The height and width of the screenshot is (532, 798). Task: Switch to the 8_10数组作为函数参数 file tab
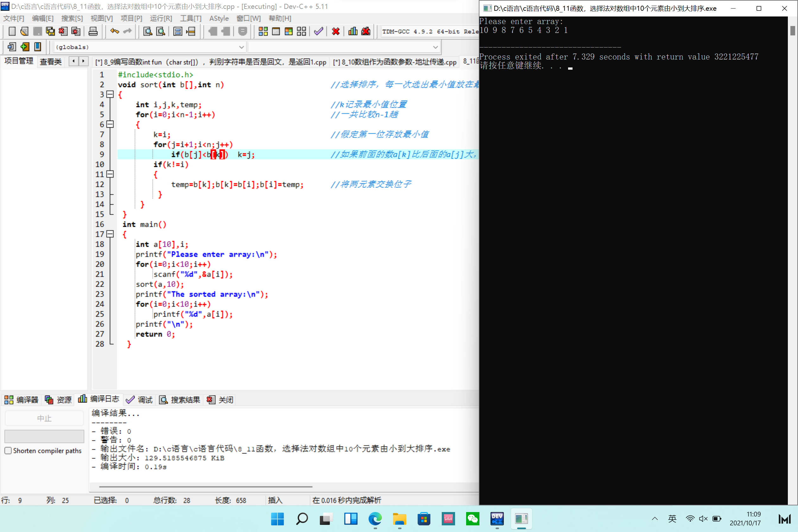click(x=395, y=62)
